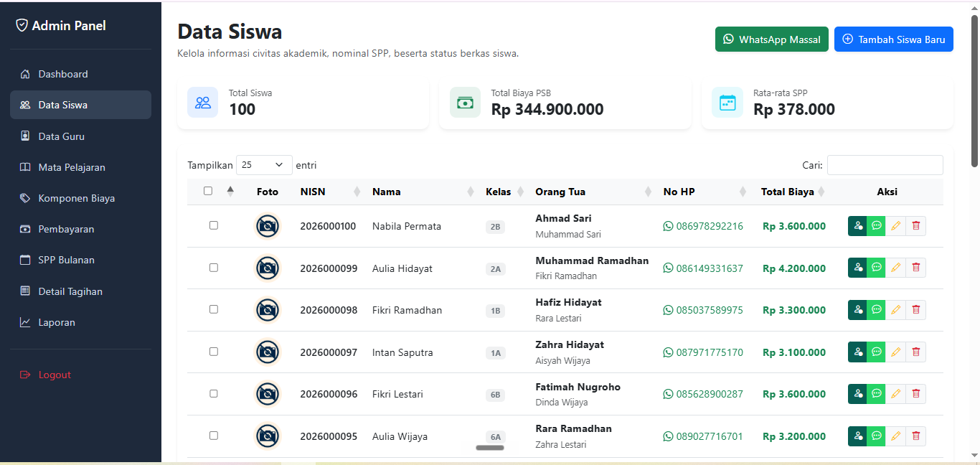Click the horizontal table scrollbar handle

pos(490,448)
